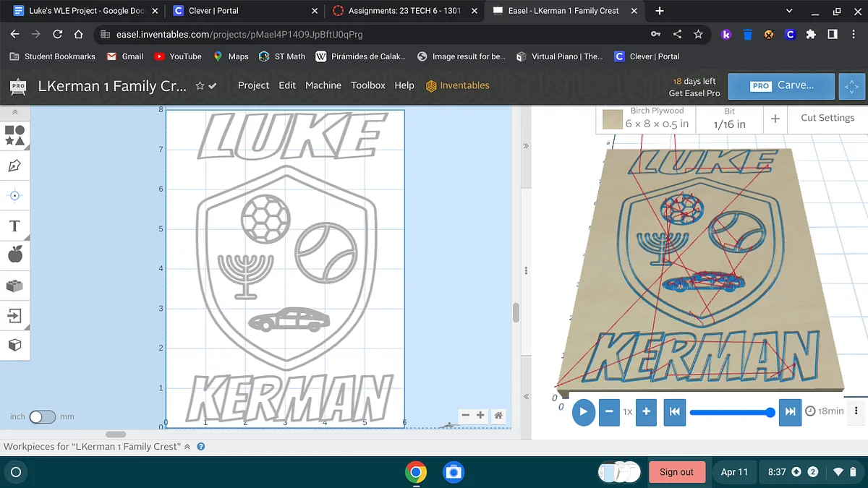Collapse the left tool sidebar
Screen dimensions: 868x488
[14, 113]
